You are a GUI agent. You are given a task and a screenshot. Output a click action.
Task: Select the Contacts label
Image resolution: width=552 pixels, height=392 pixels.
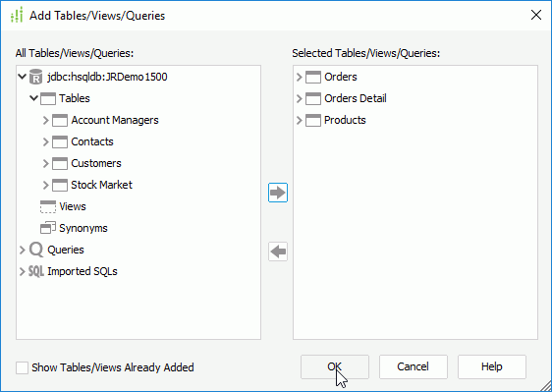[92, 141]
